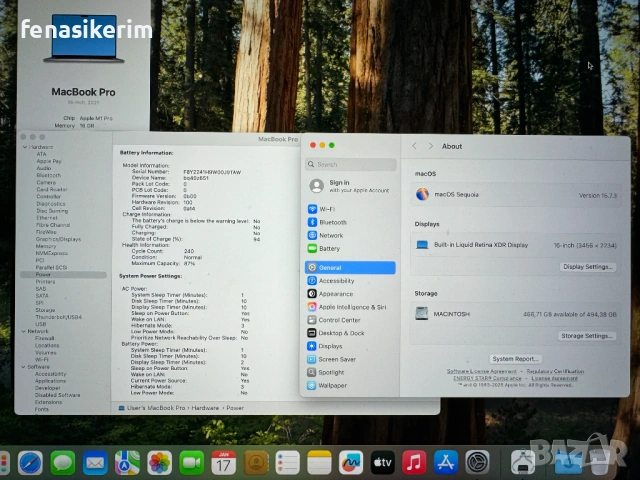
Task: Click System Settings icon in Dock
Action: pos(477,463)
